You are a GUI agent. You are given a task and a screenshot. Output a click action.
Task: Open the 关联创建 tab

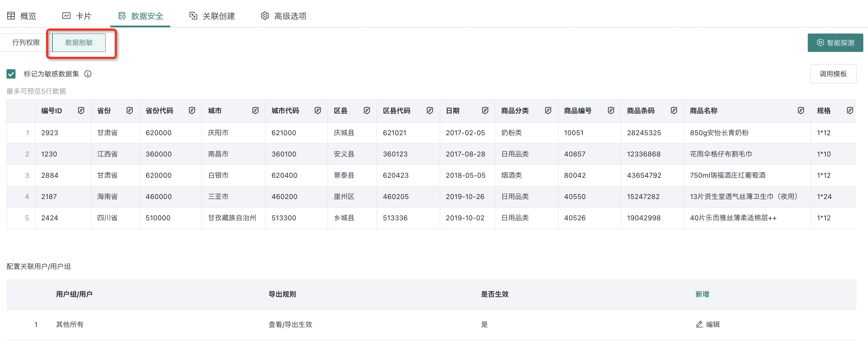[x=212, y=16]
